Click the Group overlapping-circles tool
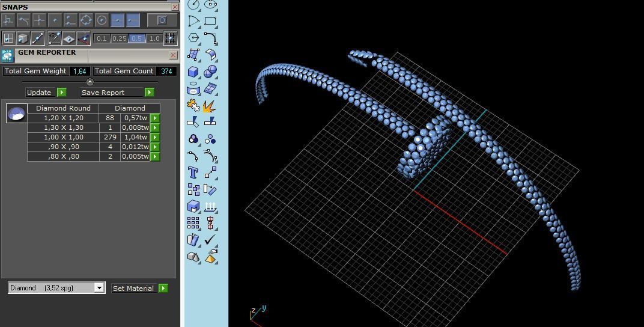This screenshot has width=644, height=327. click(x=193, y=139)
